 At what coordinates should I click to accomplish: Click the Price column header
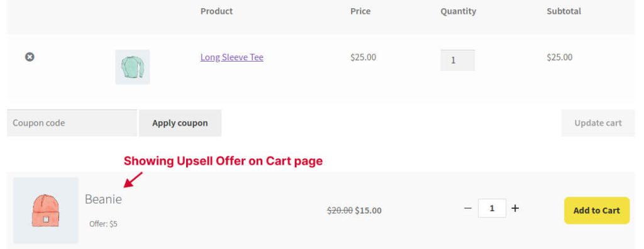pos(360,11)
